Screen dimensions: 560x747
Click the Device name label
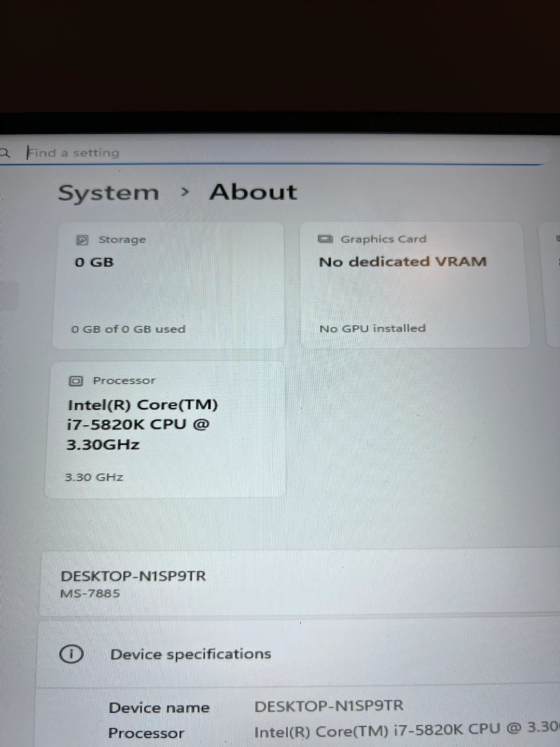tap(159, 708)
